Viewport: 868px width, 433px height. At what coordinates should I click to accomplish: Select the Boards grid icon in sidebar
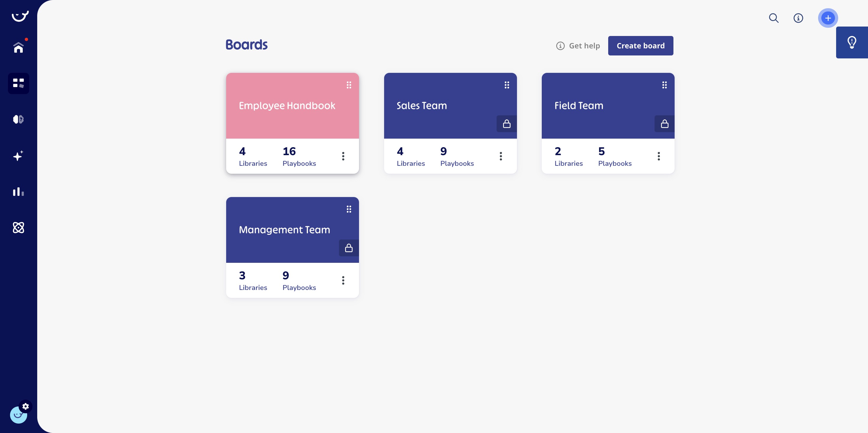18,83
